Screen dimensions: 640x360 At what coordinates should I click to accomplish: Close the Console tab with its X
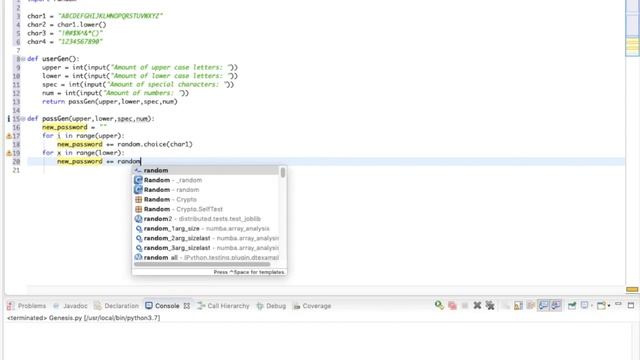tap(187, 306)
